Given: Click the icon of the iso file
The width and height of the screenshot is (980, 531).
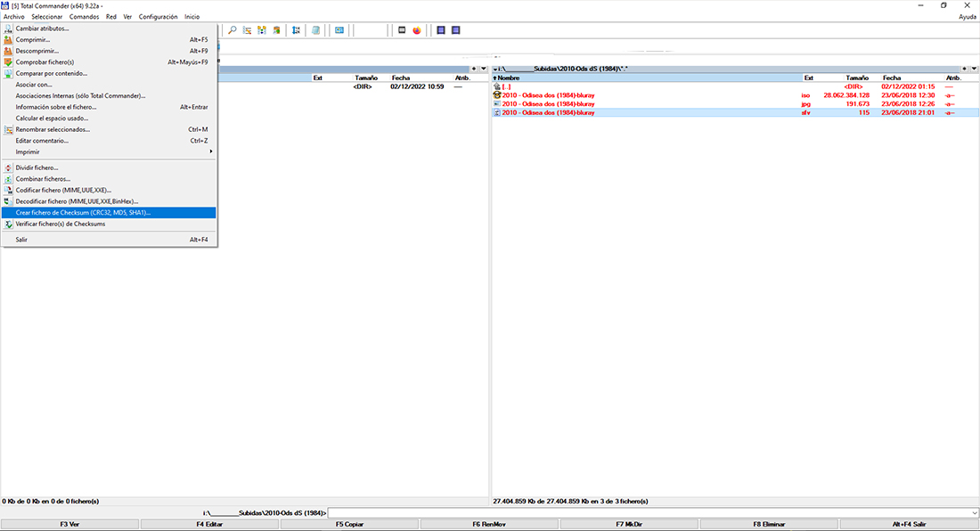Looking at the screenshot, I should pyautogui.click(x=497, y=95).
